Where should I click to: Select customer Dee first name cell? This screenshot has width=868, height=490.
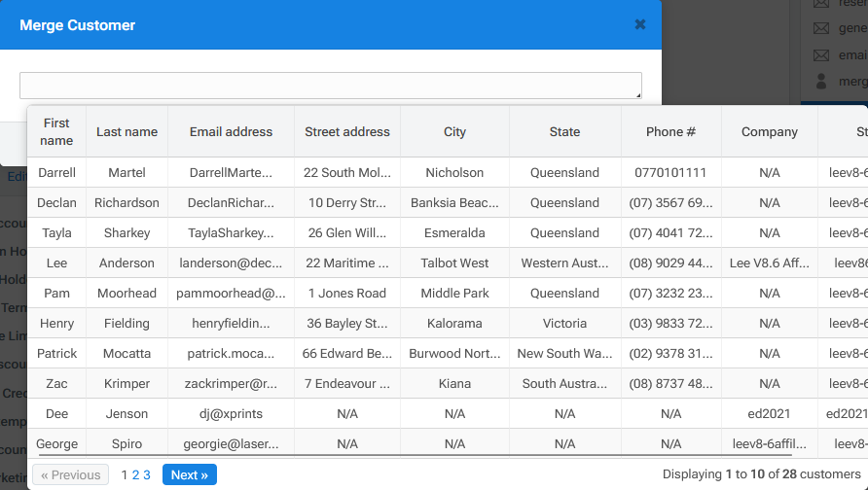click(56, 413)
